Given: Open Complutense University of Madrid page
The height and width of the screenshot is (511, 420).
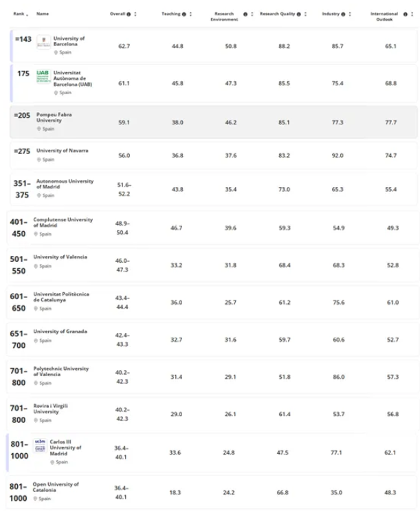Looking at the screenshot, I should tap(63, 222).
